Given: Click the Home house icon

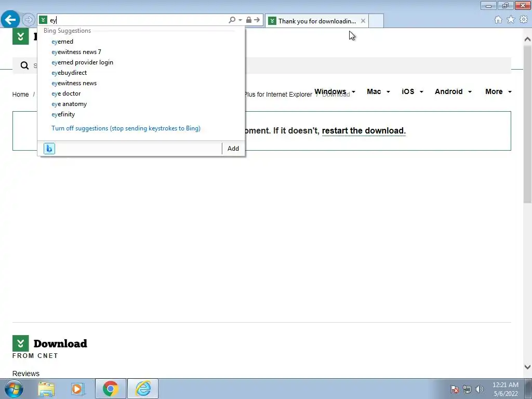Looking at the screenshot, I should (498, 20).
